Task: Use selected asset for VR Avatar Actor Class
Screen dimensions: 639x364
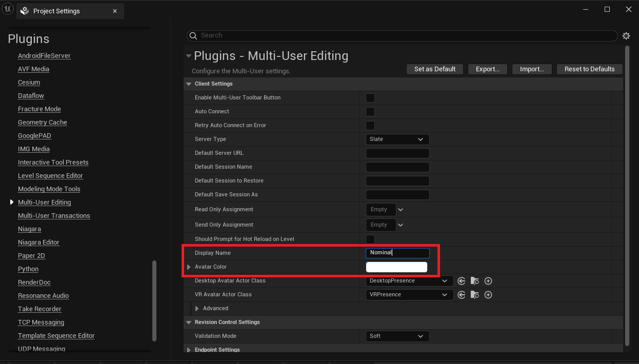Action: click(461, 294)
